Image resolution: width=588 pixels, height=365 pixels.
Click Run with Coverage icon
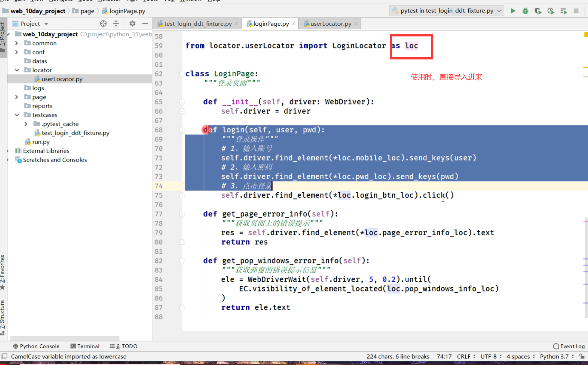tap(538, 11)
